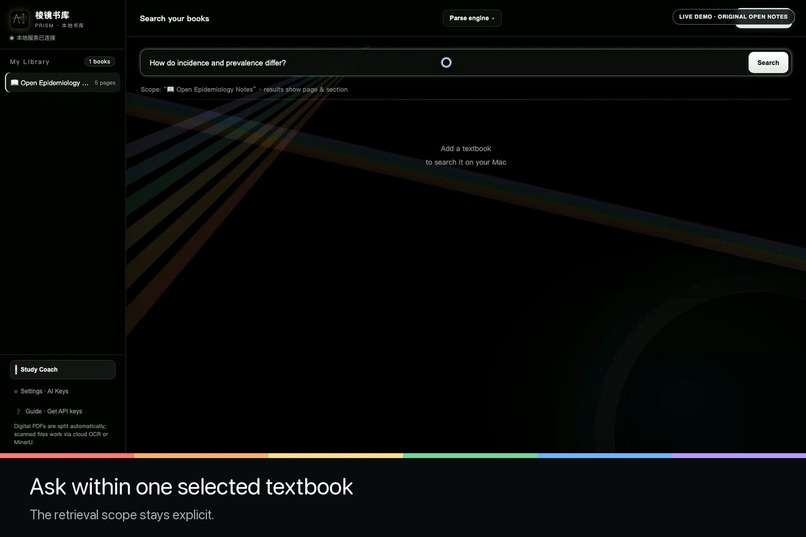The image size is (806, 537).
Task: Click the search query input field
Action: (444, 63)
